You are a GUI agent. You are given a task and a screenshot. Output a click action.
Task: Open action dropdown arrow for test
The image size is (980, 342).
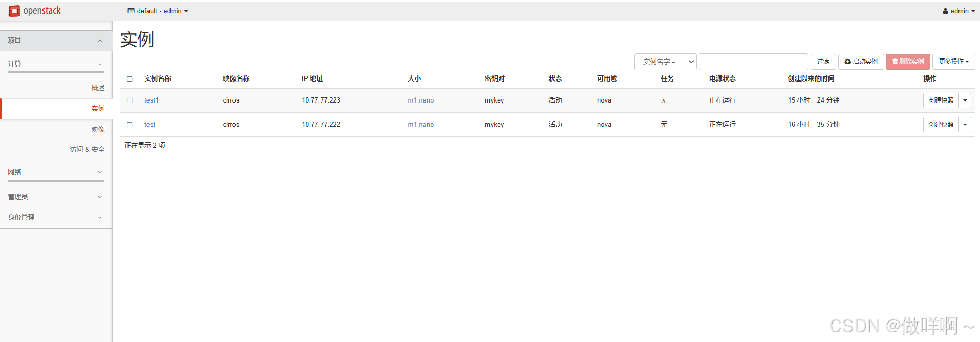pyautogui.click(x=965, y=125)
